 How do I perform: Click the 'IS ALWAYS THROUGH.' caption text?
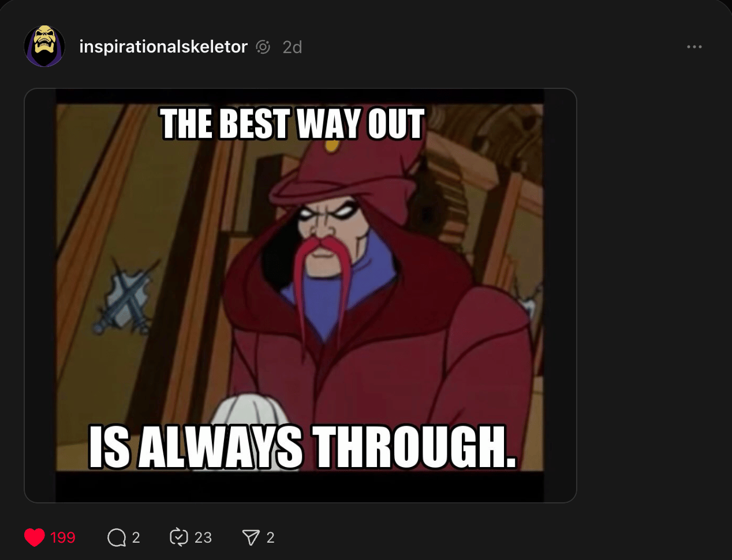pyautogui.click(x=302, y=447)
